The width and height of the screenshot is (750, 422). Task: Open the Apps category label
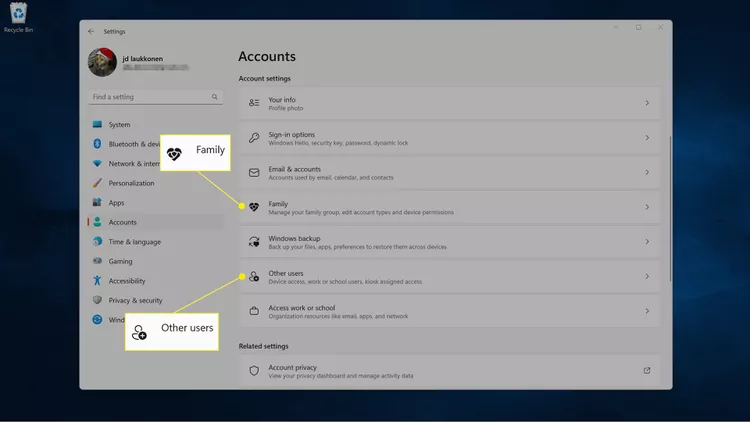[x=116, y=203]
